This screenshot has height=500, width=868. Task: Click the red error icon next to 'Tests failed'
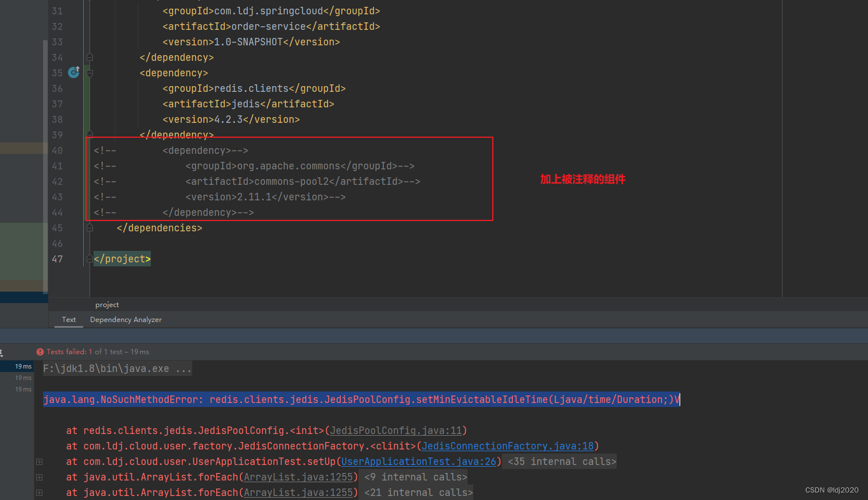pos(39,351)
